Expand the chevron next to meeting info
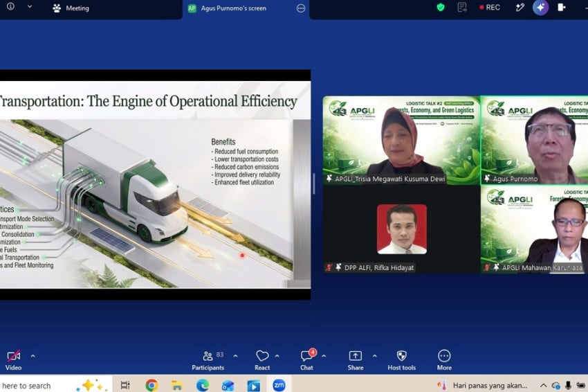 tap(30, 6)
